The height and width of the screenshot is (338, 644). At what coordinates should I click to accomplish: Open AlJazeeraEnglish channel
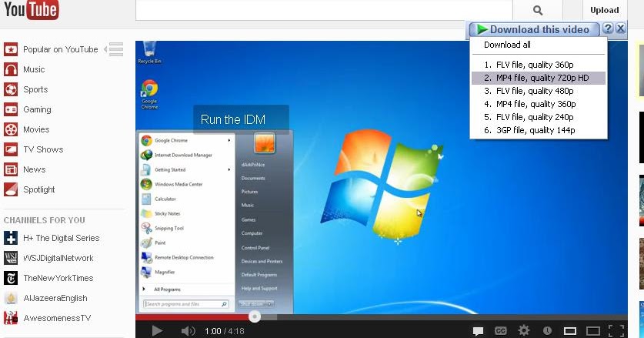click(x=55, y=298)
